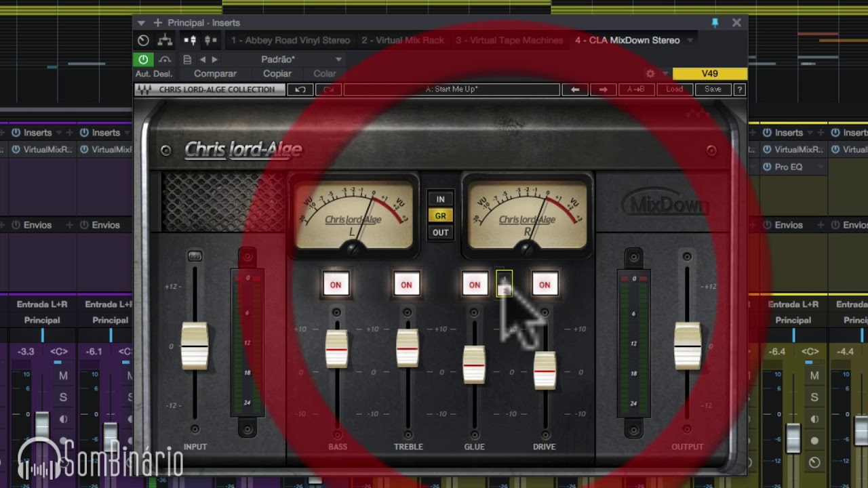Image resolution: width=868 pixels, height=488 pixels.
Task: Click the Waves logo icon
Action: click(144, 89)
